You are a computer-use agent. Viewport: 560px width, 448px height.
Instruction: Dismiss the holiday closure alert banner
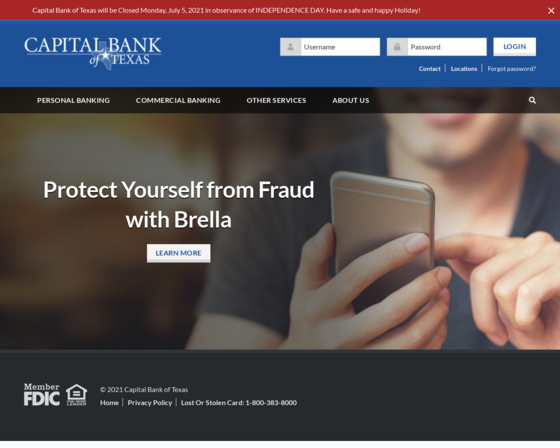click(551, 11)
